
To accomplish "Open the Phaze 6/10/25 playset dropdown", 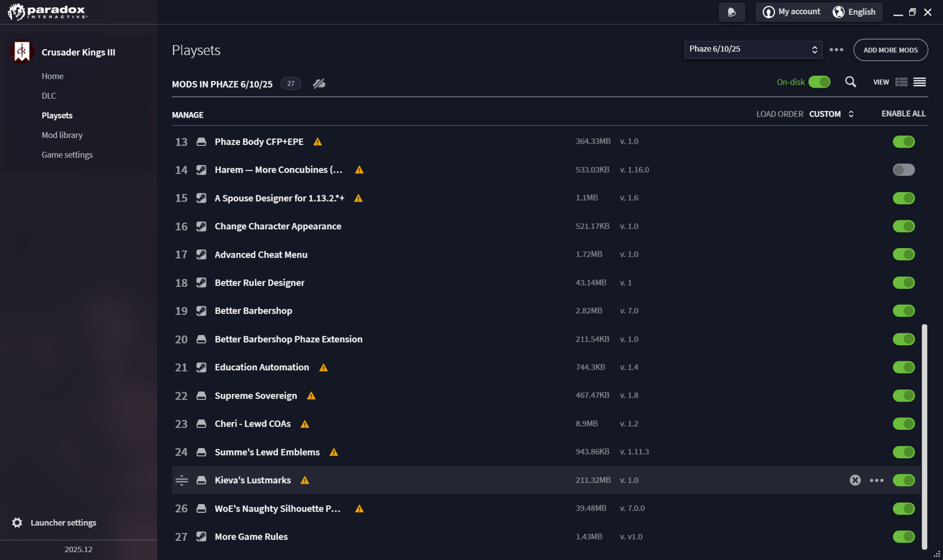I will coord(753,50).
